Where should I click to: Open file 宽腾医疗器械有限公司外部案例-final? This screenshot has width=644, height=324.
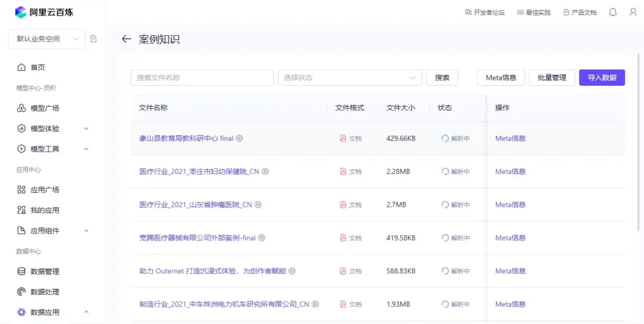[x=197, y=238]
